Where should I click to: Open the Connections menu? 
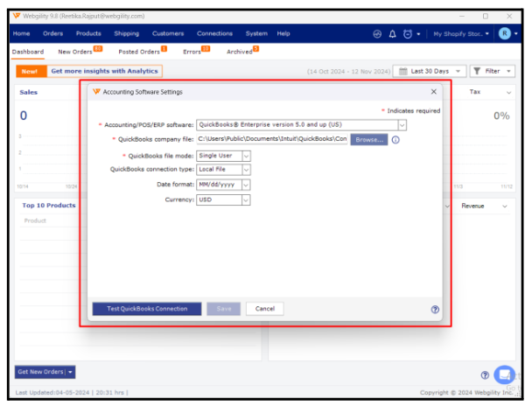(x=214, y=33)
